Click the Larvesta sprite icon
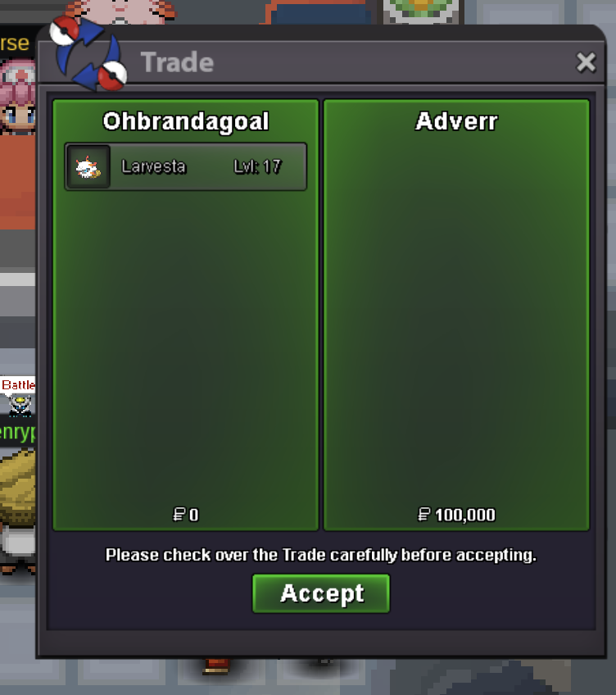The image size is (616, 695). tap(88, 167)
